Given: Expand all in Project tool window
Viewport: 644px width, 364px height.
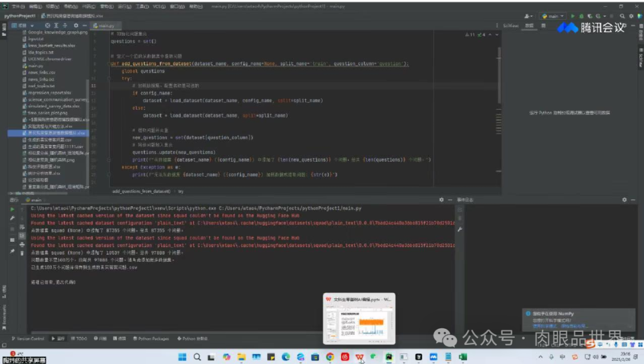Looking at the screenshot, I should tap(56, 26).
